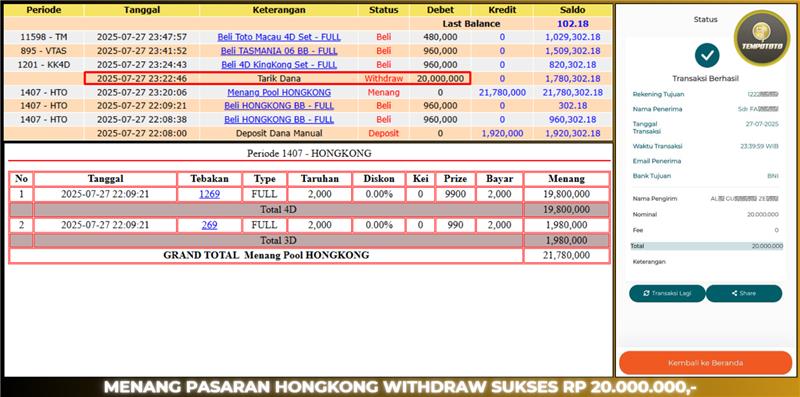Click the Diskon column header
Viewport: 800px width, 397px height.
(x=379, y=179)
